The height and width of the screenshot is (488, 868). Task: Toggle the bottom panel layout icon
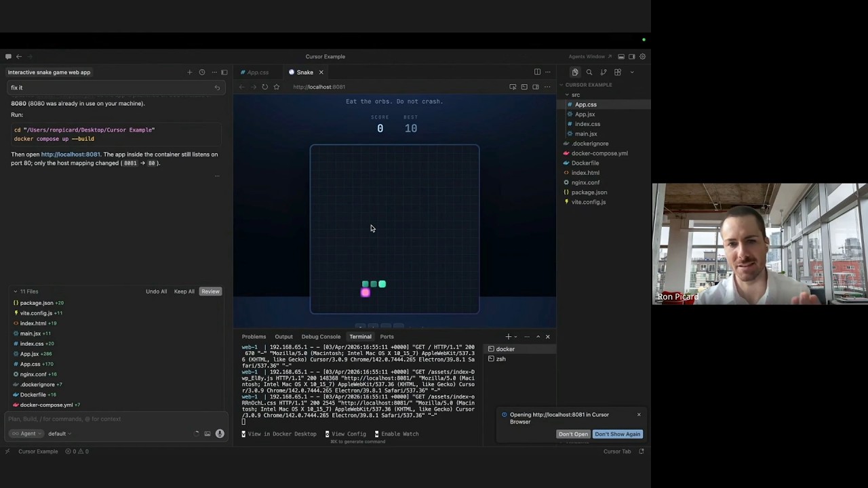click(621, 57)
